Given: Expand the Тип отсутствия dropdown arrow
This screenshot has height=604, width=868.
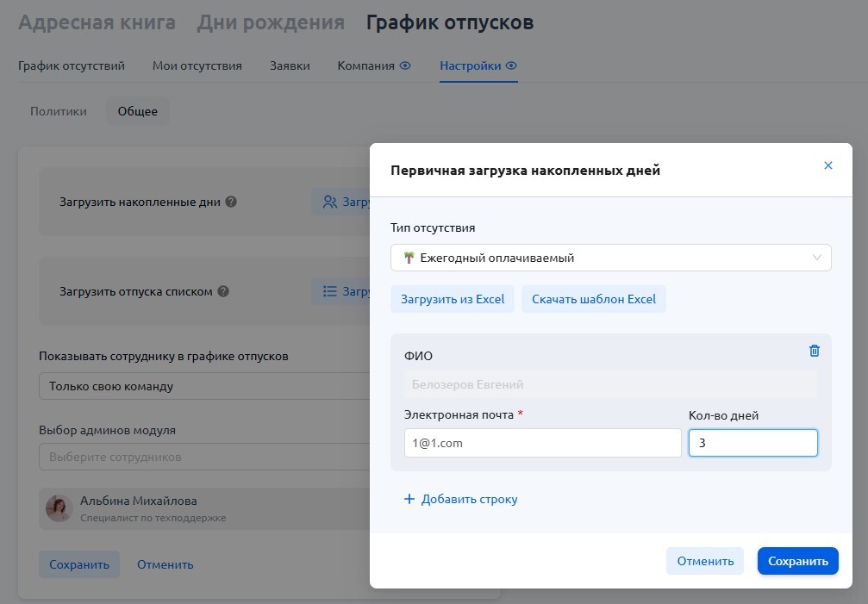Looking at the screenshot, I should pos(817,258).
